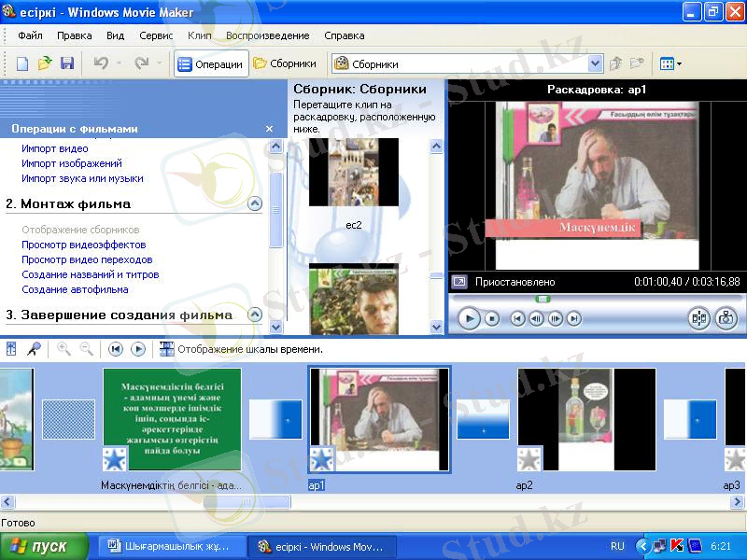Click the rewind storyboard button
The width and height of the screenshot is (747, 560).
point(116,349)
